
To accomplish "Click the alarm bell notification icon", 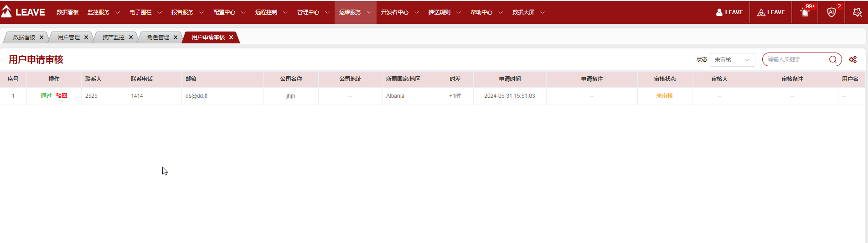I will 805,12.
